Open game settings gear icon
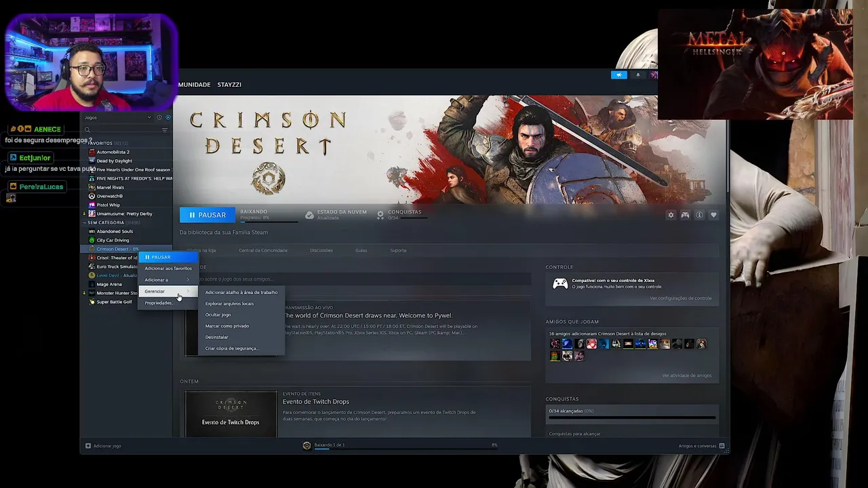The image size is (868, 488). coord(671,215)
